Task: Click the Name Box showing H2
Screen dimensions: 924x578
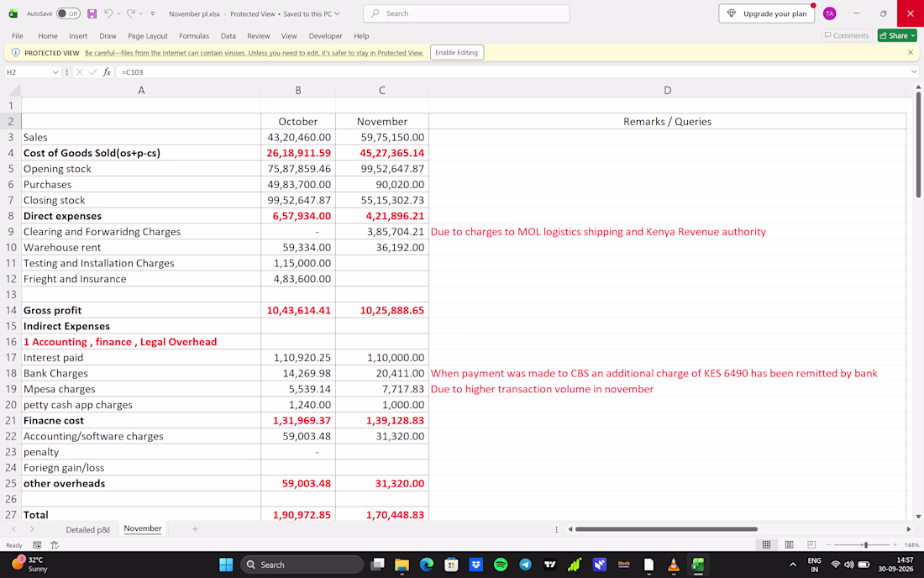Action: click(x=28, y=72)
